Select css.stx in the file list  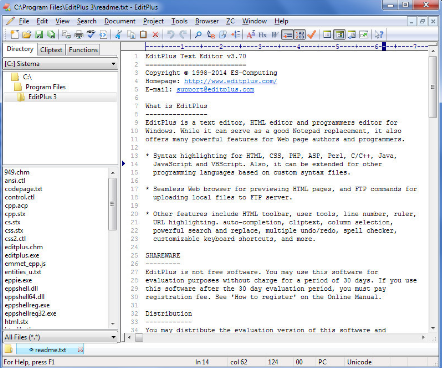pos(14,230)
